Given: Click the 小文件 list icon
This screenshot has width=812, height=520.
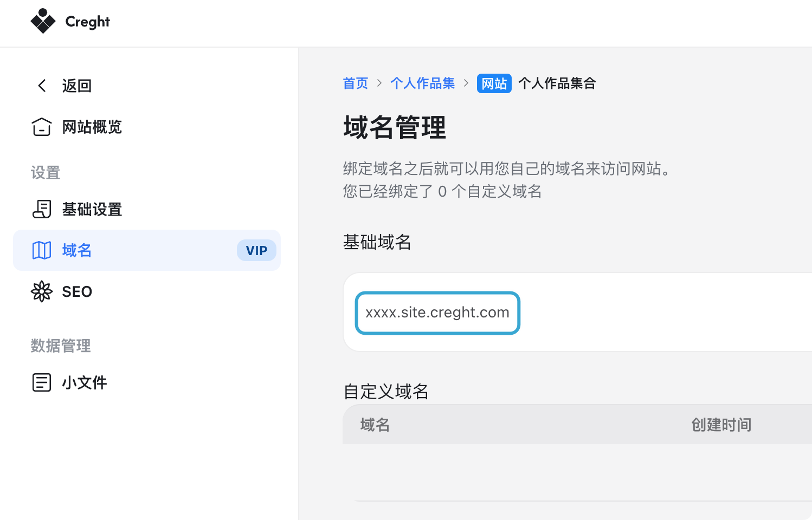Looking at the screenshot, I should coord(42,382).
